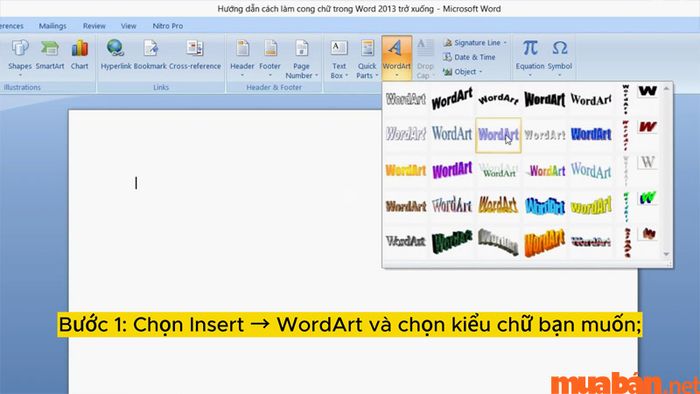Switch to the View tab

(129, 26)
